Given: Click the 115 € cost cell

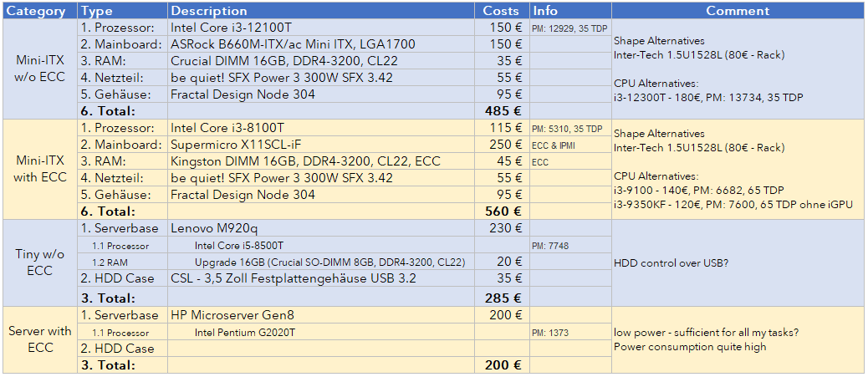Looking at the screenshot, I should click(x=502, y=127).
